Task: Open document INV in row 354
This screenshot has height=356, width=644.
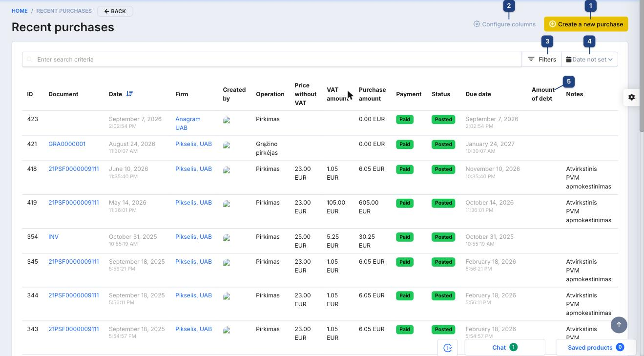Action: point(53,237)
